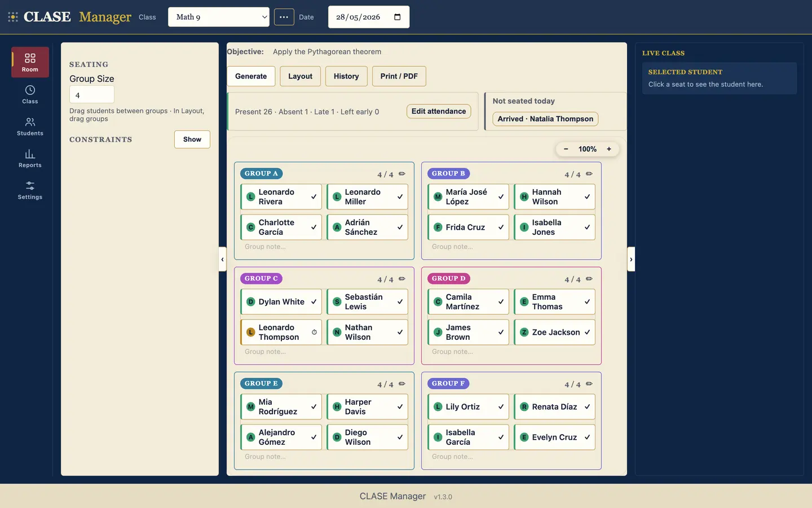This screenshot has width=812, height=508.
Task: Click the Group Size input field
Action: 92,95
